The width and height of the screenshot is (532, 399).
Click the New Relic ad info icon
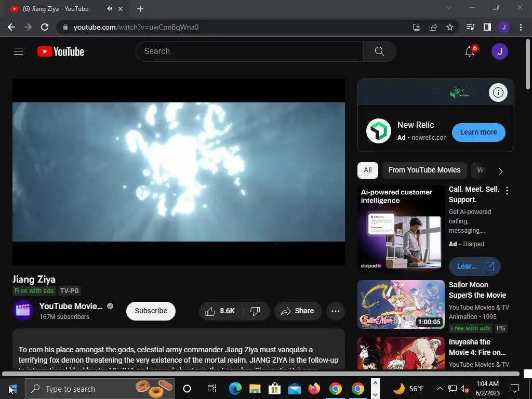click(x=498, y=92)
